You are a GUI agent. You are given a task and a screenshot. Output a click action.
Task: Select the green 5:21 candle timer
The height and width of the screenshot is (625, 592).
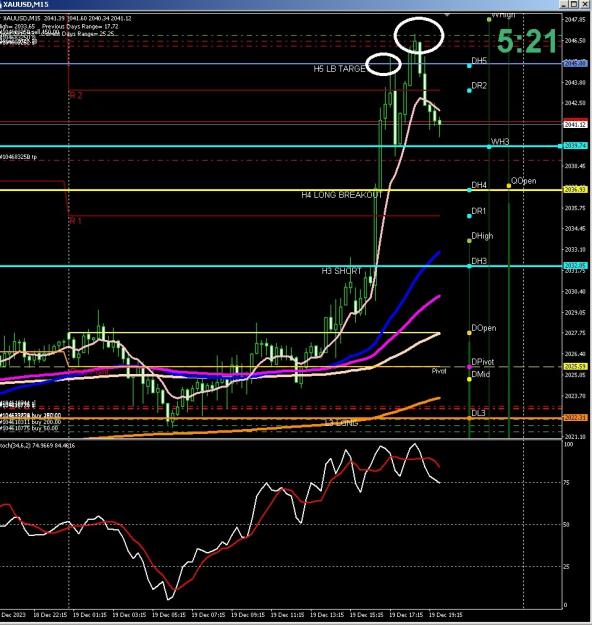(x=527, y=41)
